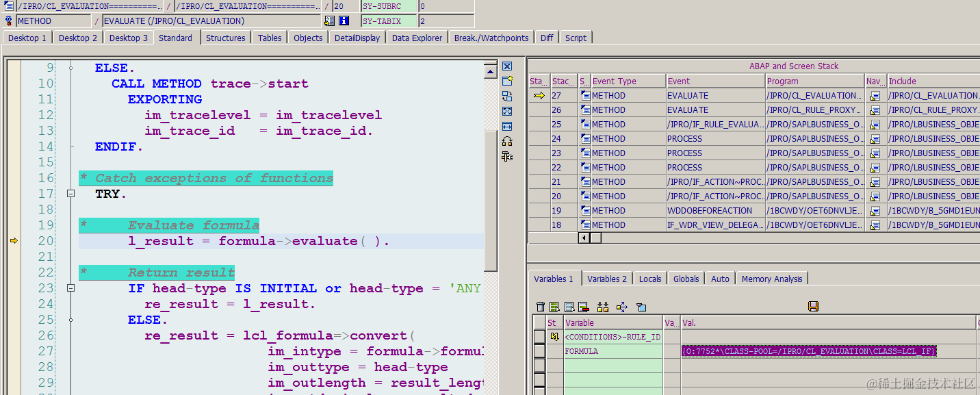Click the swap tool icon beside editor

[507, 96]
